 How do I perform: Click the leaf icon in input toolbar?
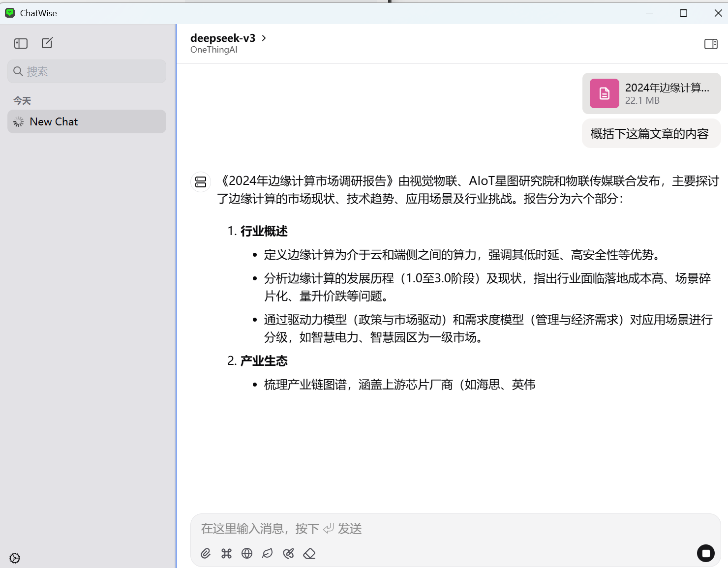(268, 554)
